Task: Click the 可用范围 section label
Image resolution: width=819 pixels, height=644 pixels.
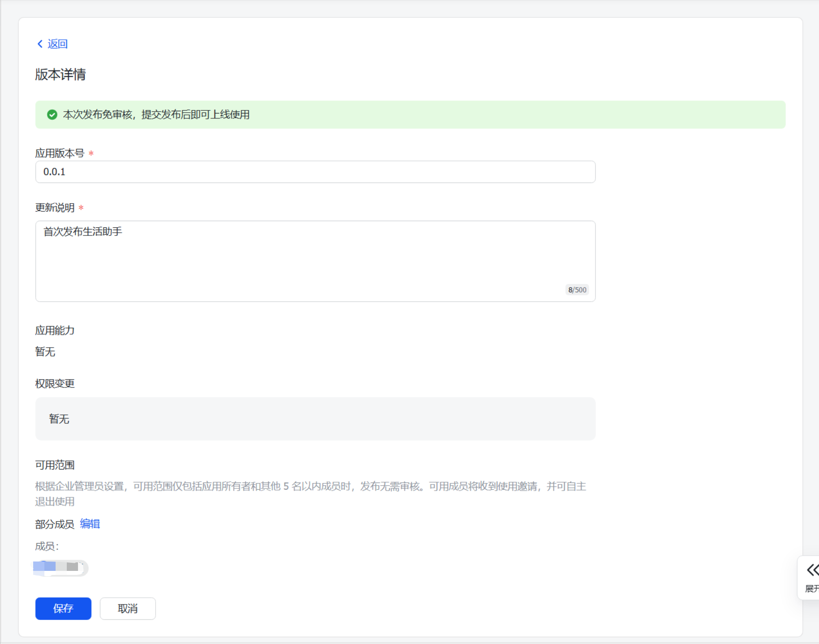Action: [55, 465]
